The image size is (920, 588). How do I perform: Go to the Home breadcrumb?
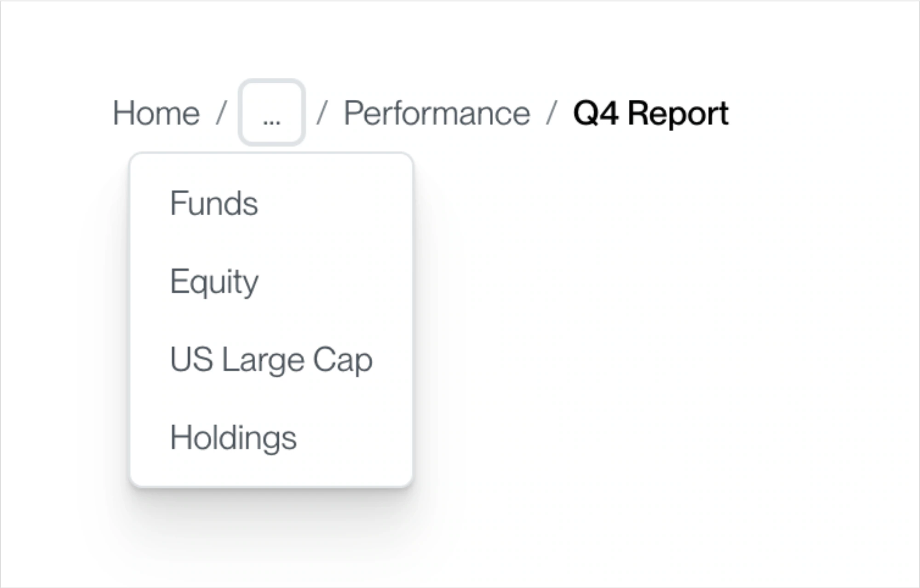tap(156, 113)
